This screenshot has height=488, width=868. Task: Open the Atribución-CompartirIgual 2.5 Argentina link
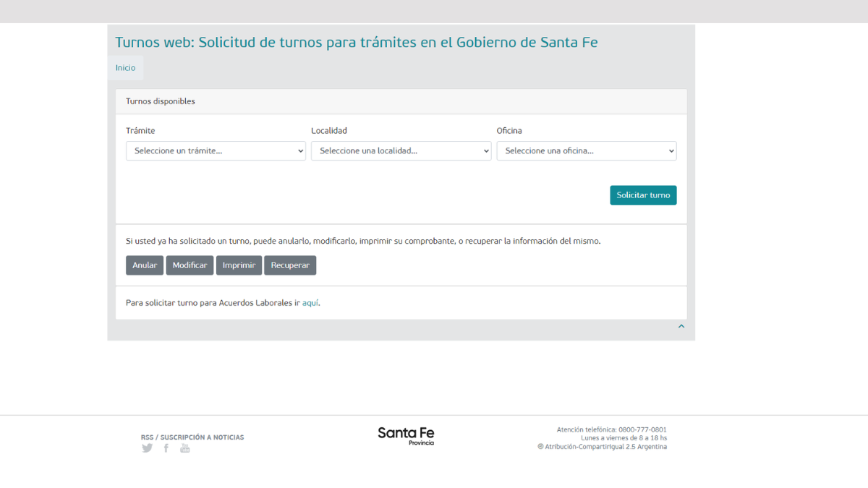606,447
